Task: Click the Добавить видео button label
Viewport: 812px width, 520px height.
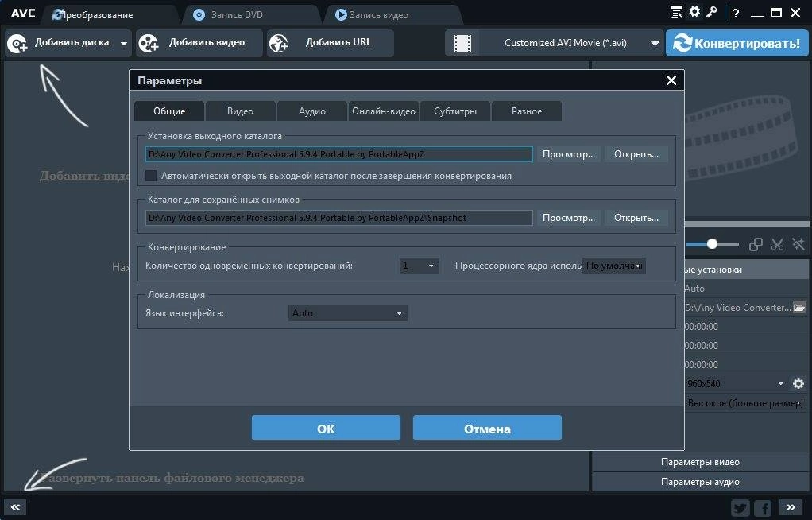Action: click(207, 42)
